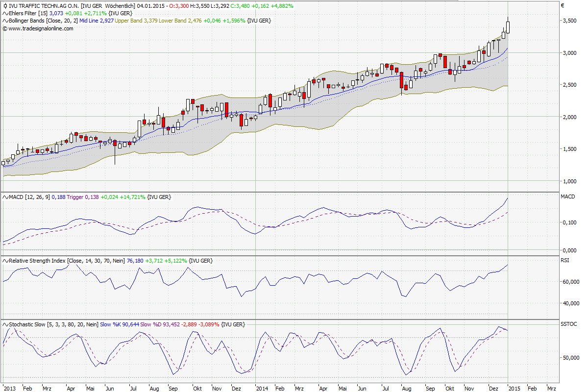588x392 pixels.
Task: Click the 0,100 MACD axis label
Action: coord(569,223)
